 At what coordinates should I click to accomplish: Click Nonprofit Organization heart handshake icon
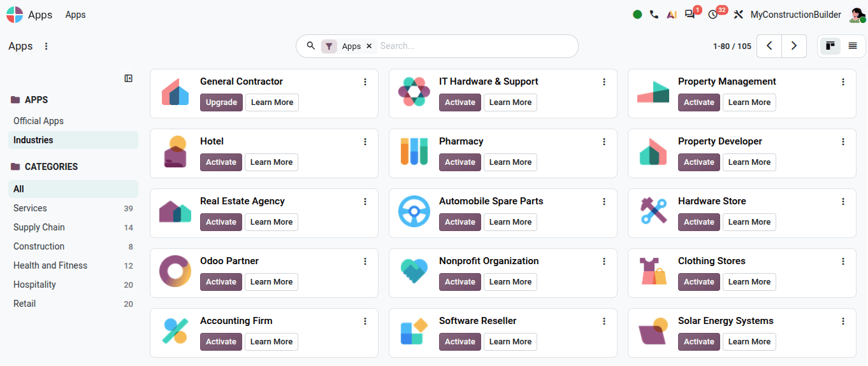414,272
